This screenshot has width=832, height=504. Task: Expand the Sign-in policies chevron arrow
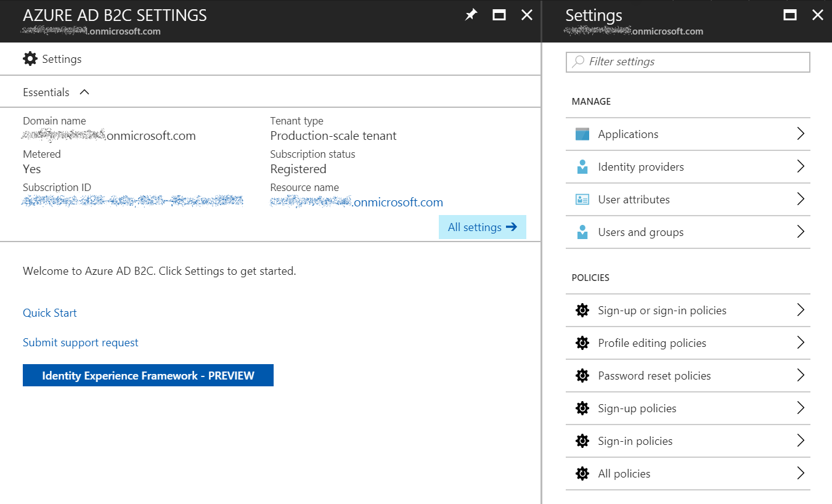[x=801, y=441]
